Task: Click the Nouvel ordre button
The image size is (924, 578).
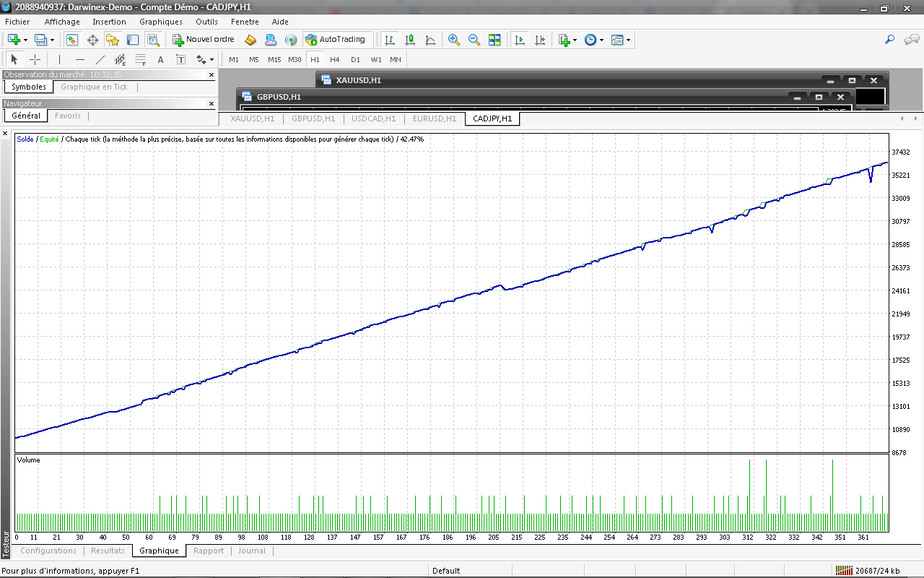Action: pyautogui.click(x=204, y=40)
